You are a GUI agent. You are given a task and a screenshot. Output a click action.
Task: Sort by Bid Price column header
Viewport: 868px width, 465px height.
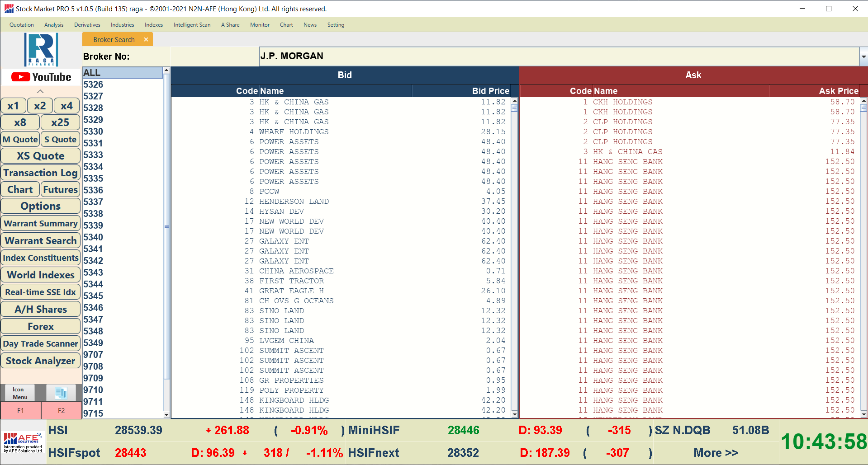(x=490, y=91)
